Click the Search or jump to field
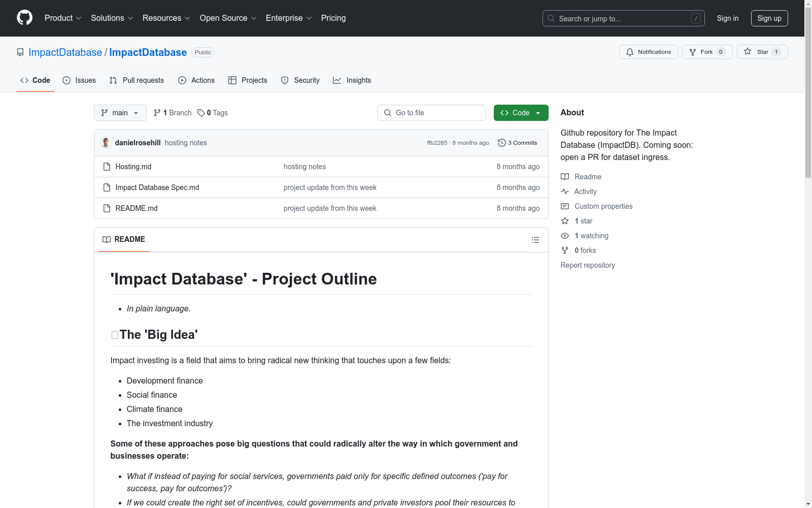Image resolution: width=812 pixels, height=508 pixels. (x=624, y=18)
